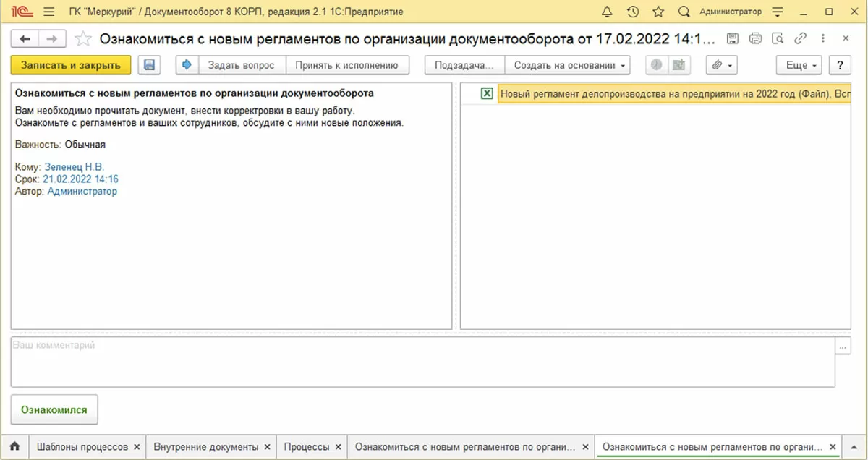868x460 pixels.
Task: Open service settings lines menu icon
Action: point(778,12)
